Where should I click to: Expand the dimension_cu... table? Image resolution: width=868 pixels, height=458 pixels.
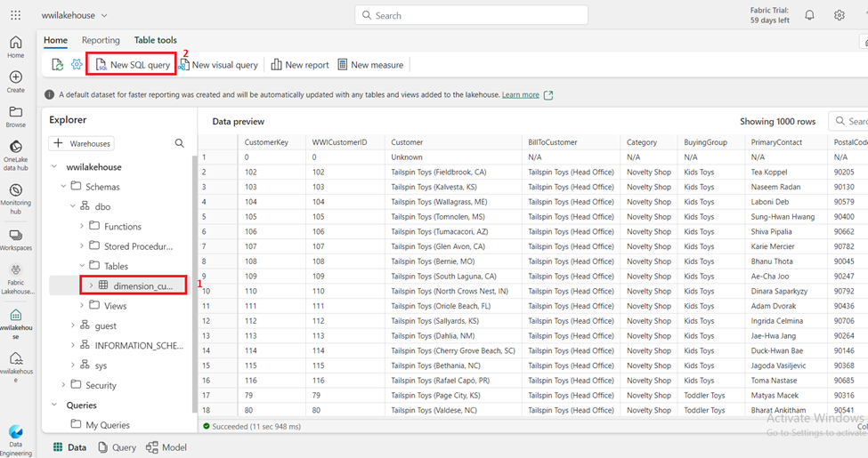[x=91, y=285]
